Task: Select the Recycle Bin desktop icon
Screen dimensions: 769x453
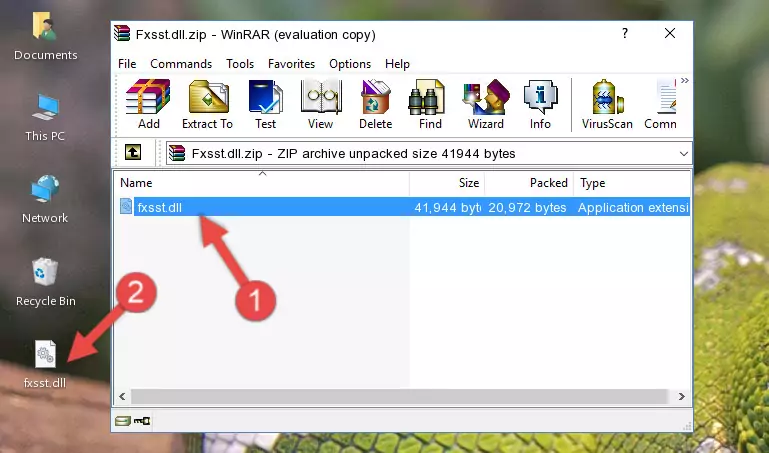Action: click(x=45, y=283)
